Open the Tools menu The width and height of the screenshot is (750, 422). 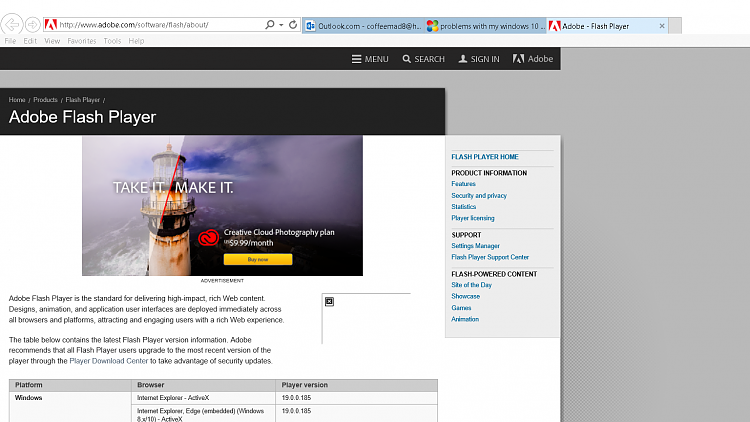point(112,41)
